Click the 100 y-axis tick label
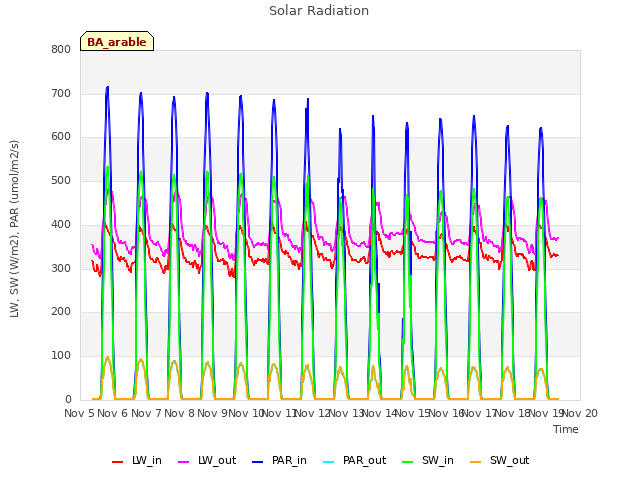This screenshot has height=480, width=640. (x=61, y=356)
